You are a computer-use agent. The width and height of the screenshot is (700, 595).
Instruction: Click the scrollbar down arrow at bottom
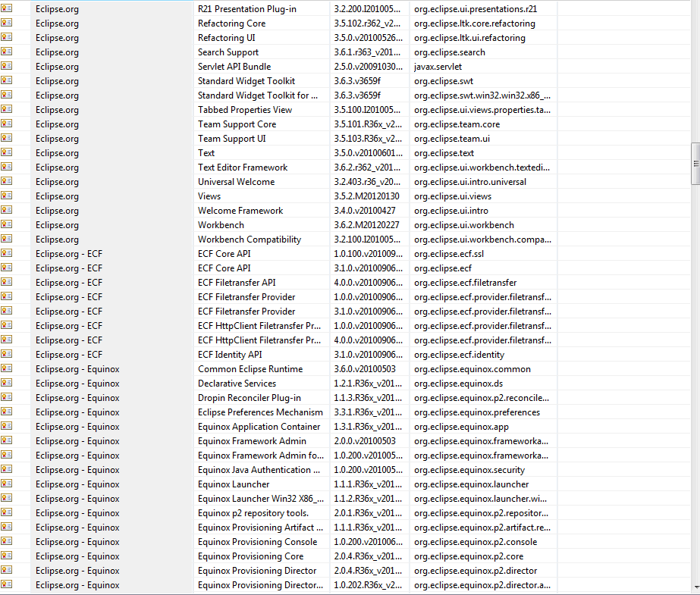695,587
